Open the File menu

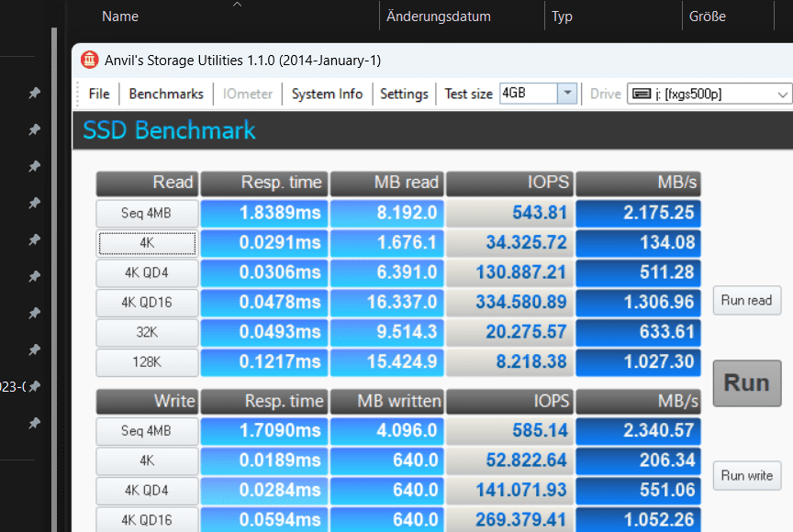[x=99, y=94]
